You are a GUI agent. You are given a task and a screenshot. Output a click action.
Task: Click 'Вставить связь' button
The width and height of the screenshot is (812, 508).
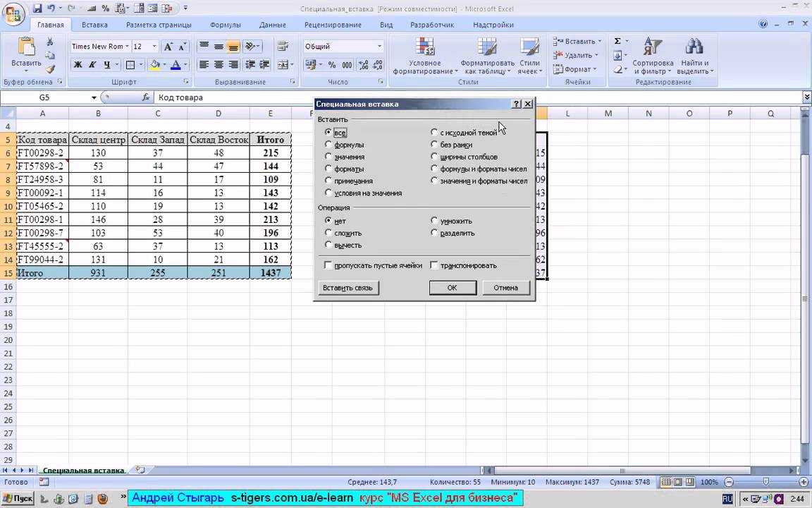348,288
